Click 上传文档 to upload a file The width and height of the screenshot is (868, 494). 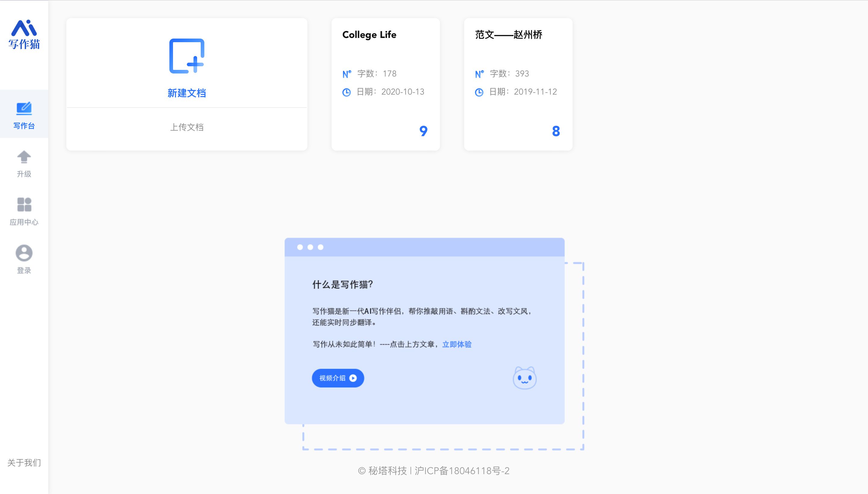coord(187,127)
